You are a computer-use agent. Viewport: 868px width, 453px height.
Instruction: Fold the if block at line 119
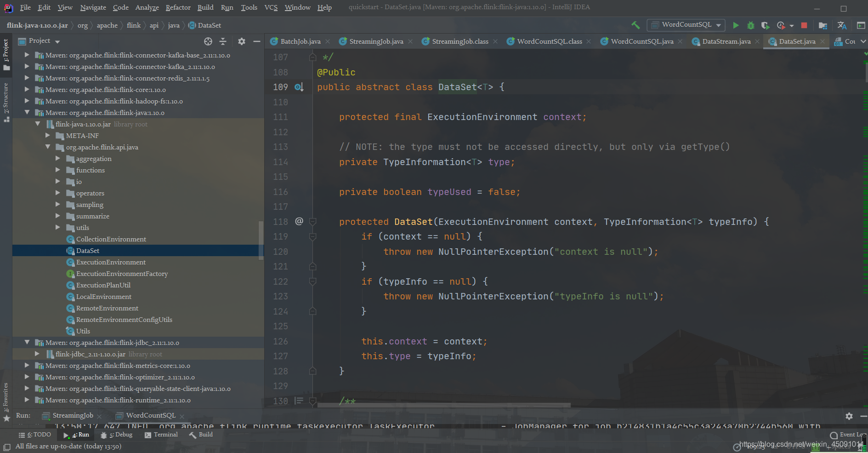pyautogui.click(x=313, y=236)
